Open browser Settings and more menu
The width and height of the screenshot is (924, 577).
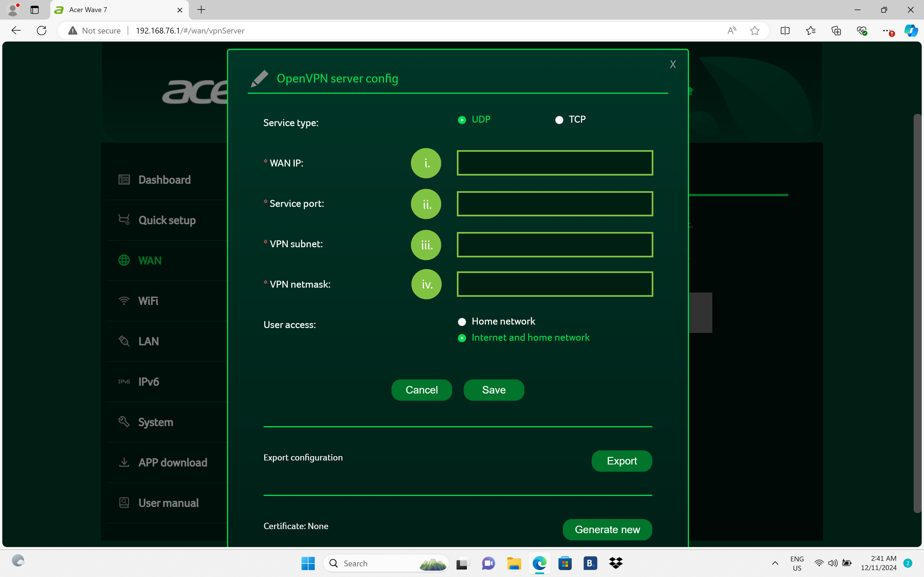[x=887, y=31]
